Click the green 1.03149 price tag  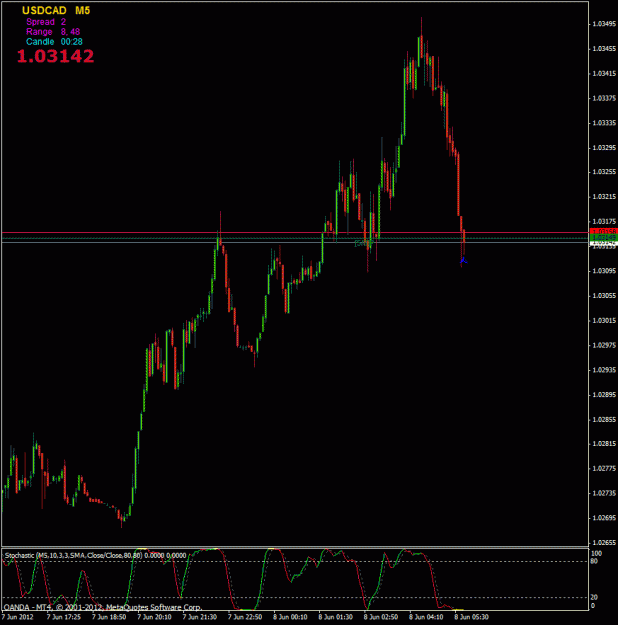[x=604, y=238]
